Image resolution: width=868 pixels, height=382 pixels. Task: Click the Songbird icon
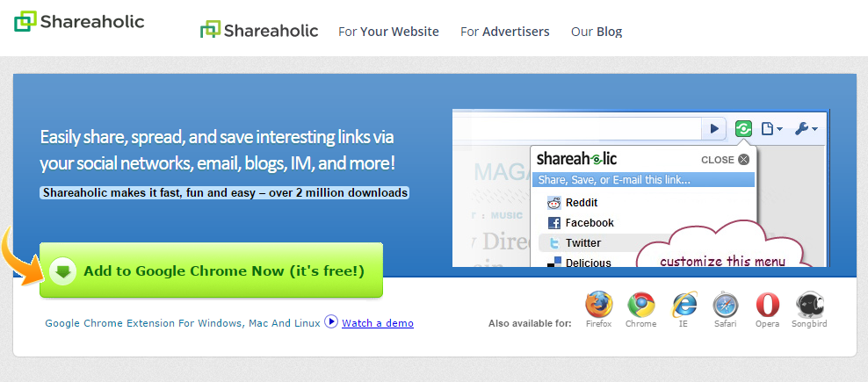click(809, 305)
